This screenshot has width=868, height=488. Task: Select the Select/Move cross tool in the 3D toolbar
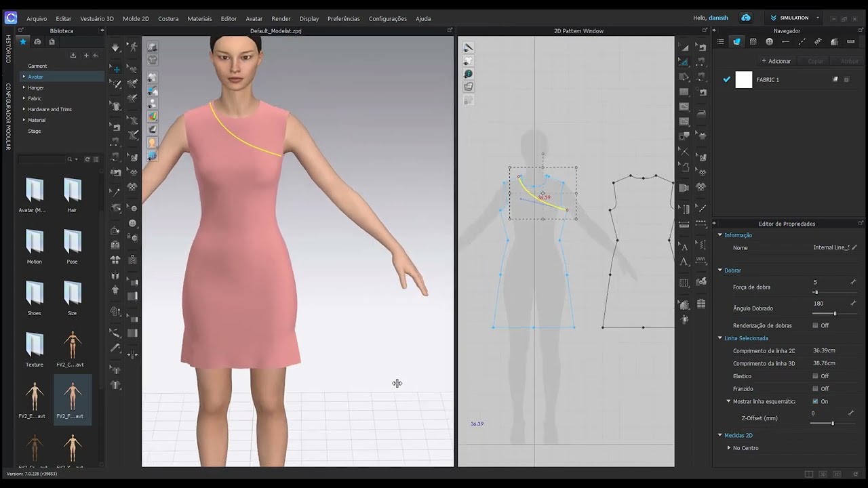116,69
